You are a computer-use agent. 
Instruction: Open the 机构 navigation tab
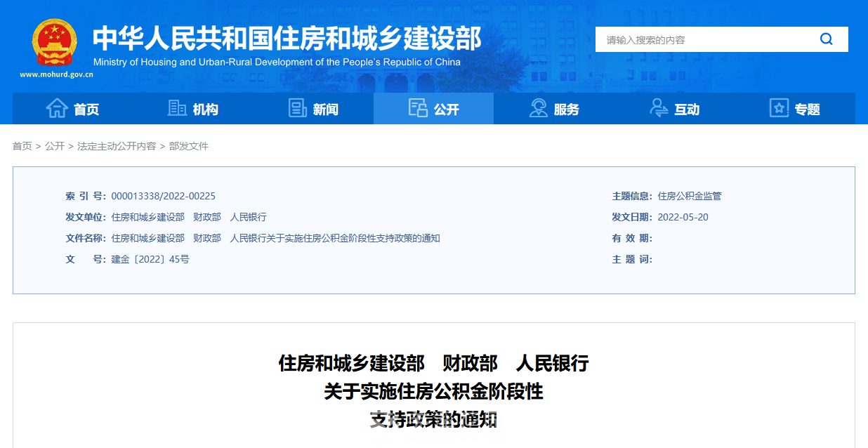coord(193,108)
